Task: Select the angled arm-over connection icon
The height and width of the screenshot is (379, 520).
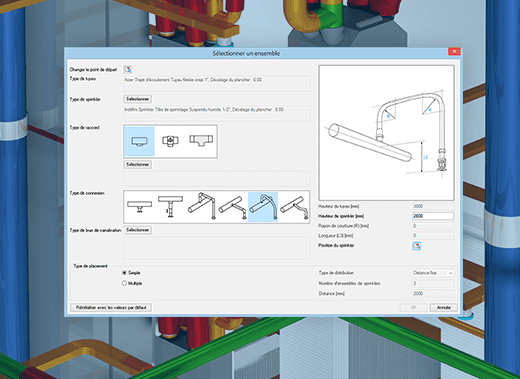Action: click(x=232, y=207)
